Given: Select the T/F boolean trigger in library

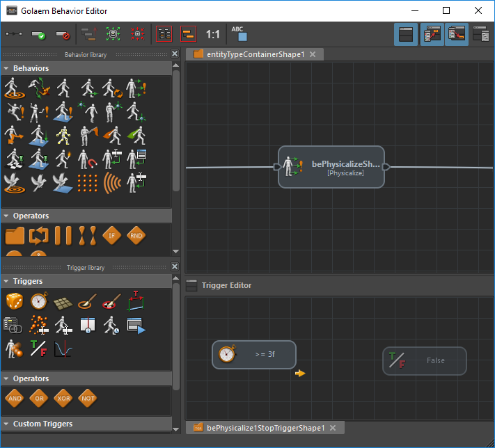Looking at the screenshot, I should [39, 348].
